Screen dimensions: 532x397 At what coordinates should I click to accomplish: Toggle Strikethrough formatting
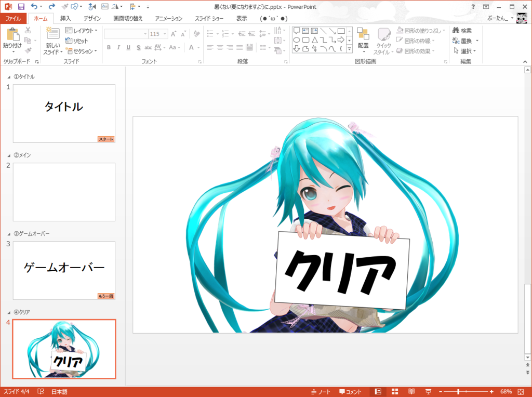148,47
